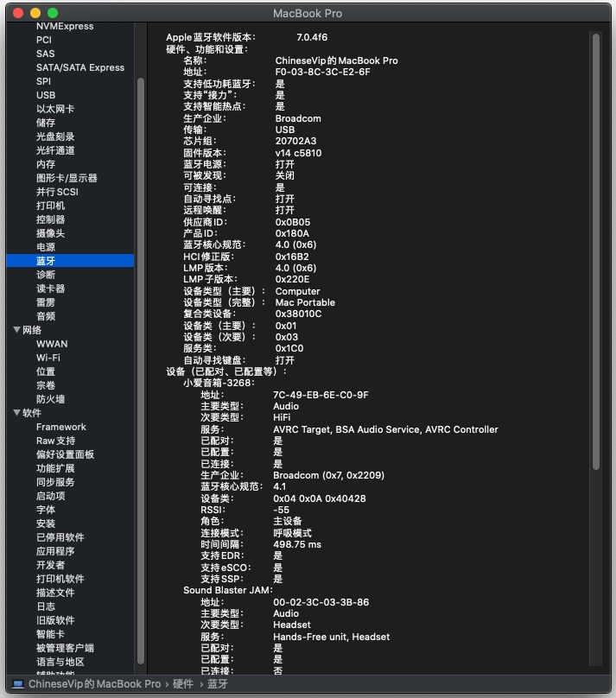Click ChineseVip的MacBook Pro in path bar
Viewport: 616px width, 698px height.
[x=94, y=684]
